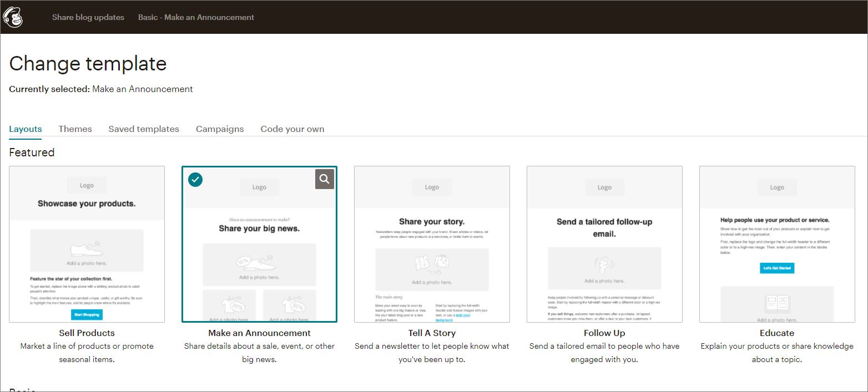The image size is (868, 392).
Task: Click Basic - Make an Announcement in header
Action: [196, 17]
